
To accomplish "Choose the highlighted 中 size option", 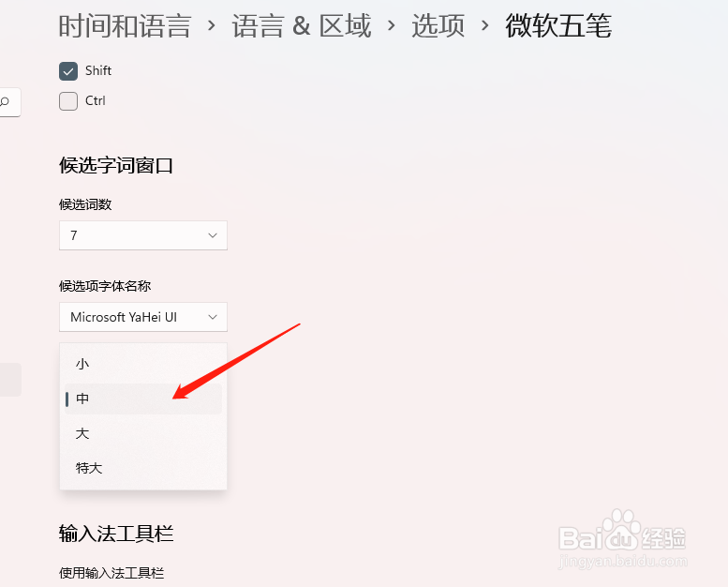I will point(143,399).
